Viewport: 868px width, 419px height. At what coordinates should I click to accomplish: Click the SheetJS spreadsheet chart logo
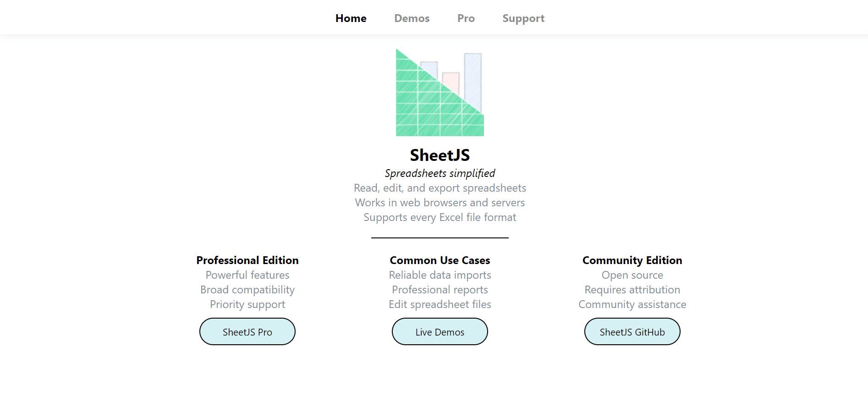[x=440, y=92]
